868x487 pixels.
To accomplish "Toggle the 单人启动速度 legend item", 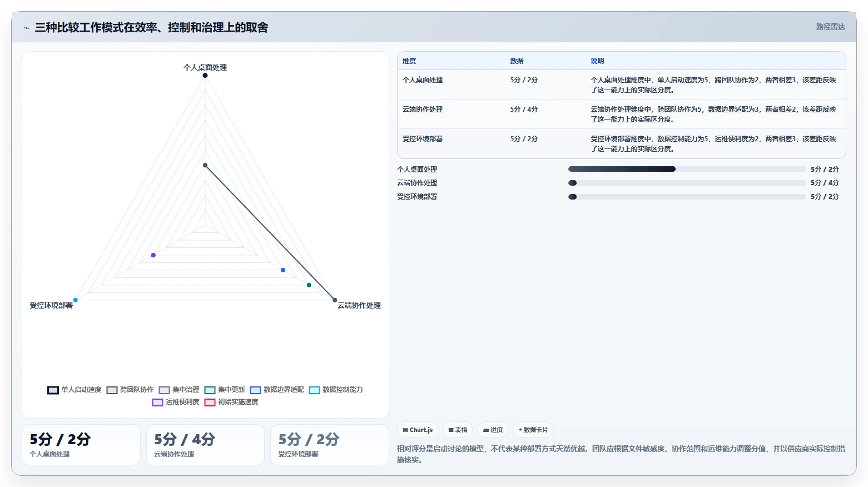I will point(75,390).
